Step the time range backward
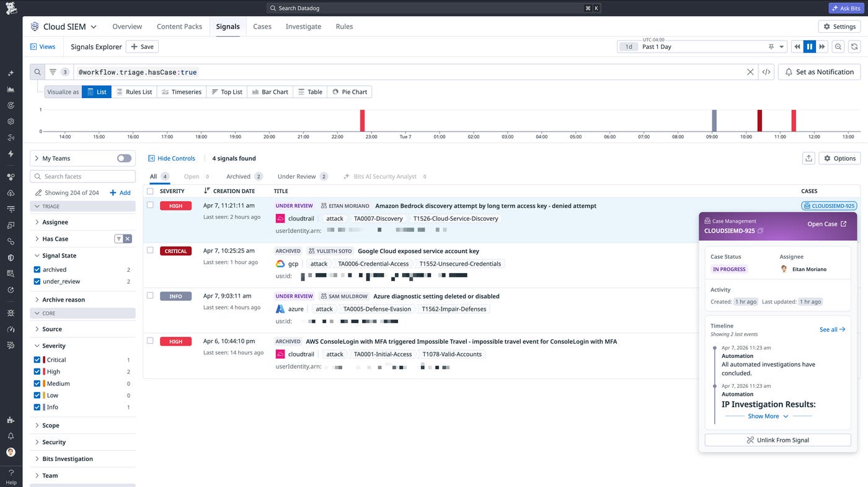868x487 pixels. pos(797,47)
